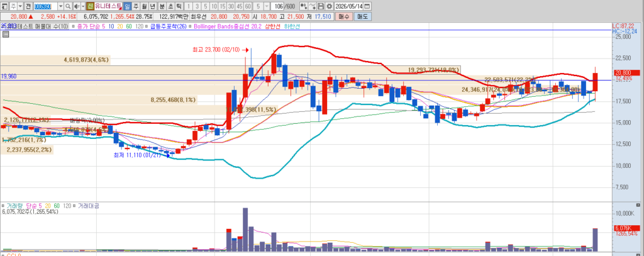Click the 8,255,468(8.1%) volume profile label
The width and height of the screenshot is (644, 256).
tap(173, 99)
